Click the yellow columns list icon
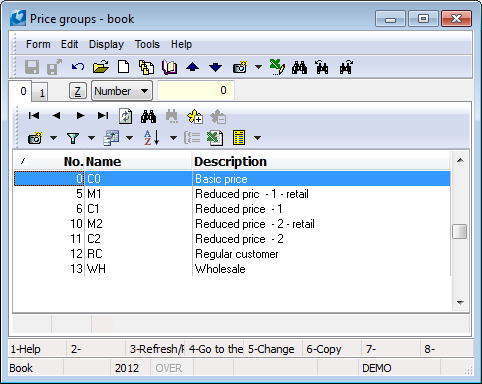 click(x=239, y=138)
